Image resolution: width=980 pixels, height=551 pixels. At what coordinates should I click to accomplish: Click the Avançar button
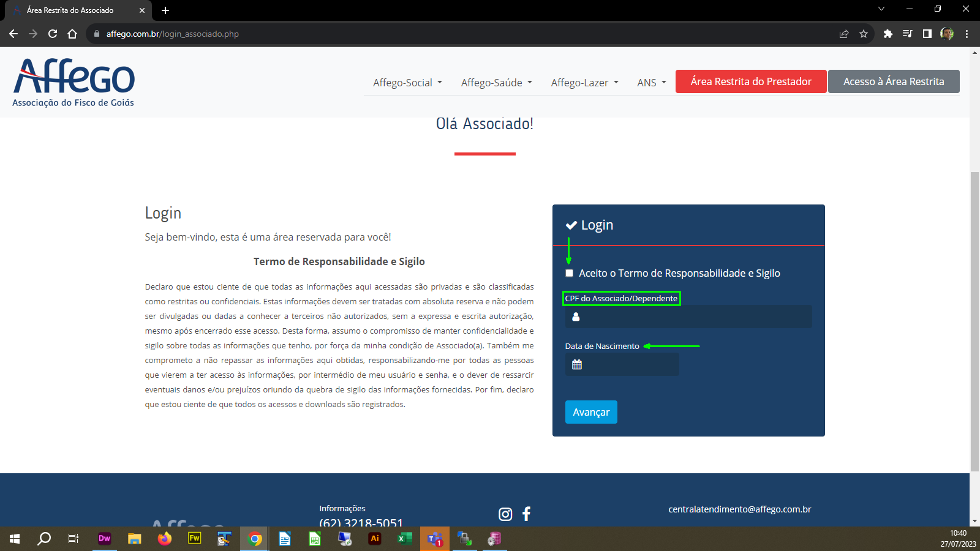click(x=590, y=412)
